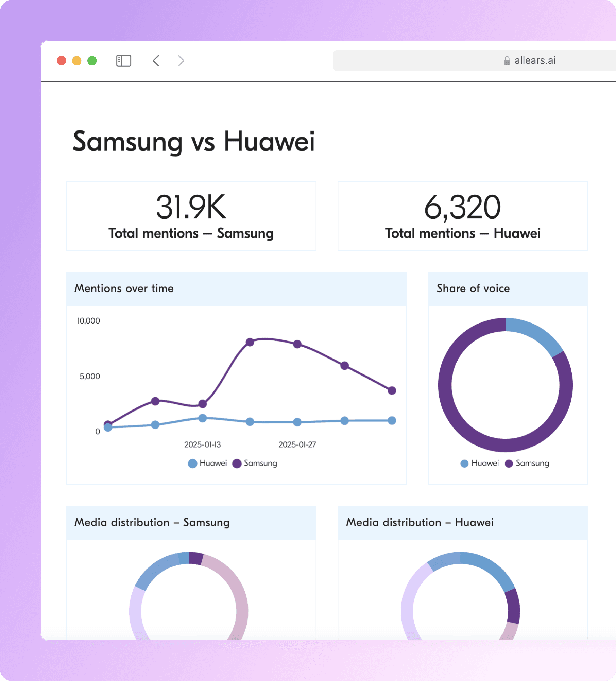Click the Total mentions — Huawei label
The width and height of the screenshot is (616, 681).
click(x=463, y=233)
